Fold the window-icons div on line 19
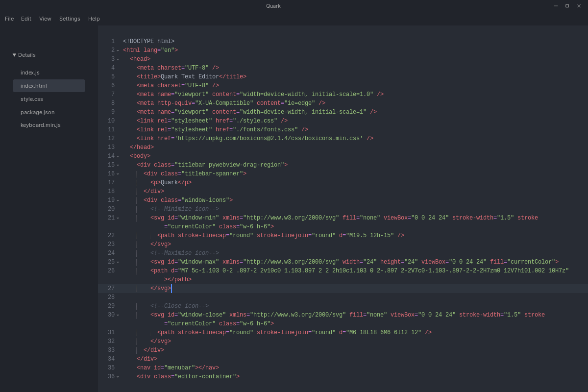This screenshot has width=588, height=392. coord(118,199)
